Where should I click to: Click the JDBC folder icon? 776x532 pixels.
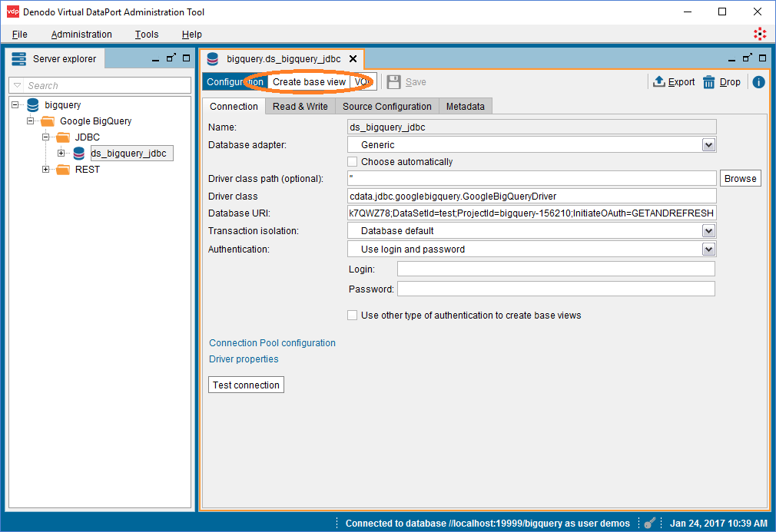pyautogui.click(x=63, y=137)
